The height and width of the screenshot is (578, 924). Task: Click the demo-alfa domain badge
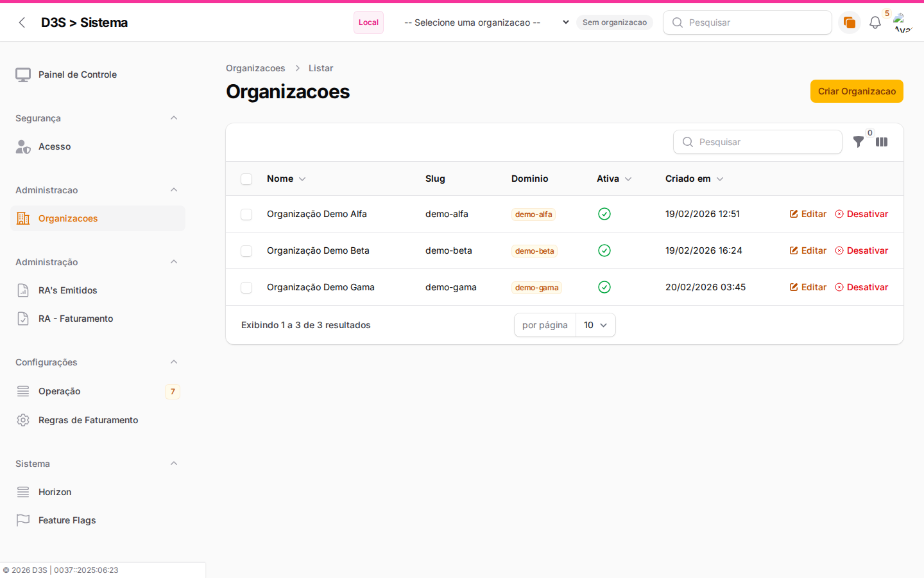point(533,215)
